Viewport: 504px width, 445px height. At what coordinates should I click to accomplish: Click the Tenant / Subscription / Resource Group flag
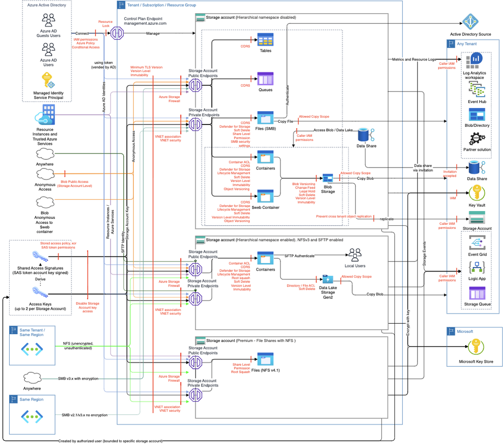point(121,5)
